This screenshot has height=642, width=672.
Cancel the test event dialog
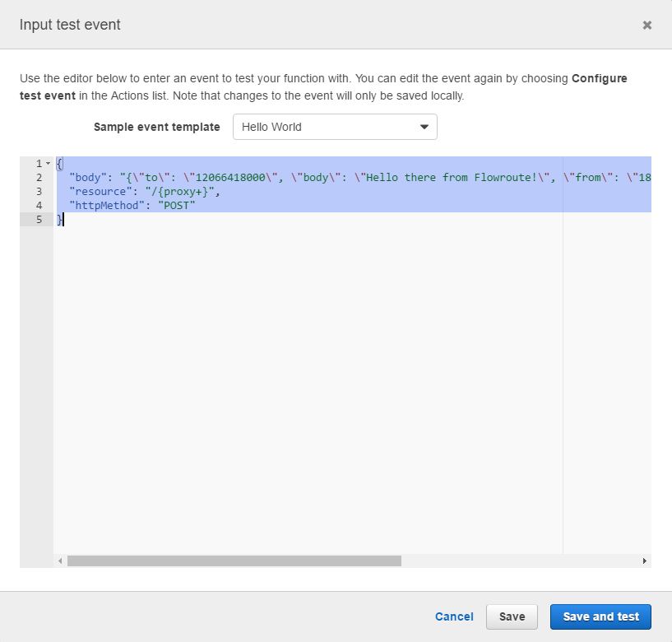pyautogui.click(x=454, y=616)
